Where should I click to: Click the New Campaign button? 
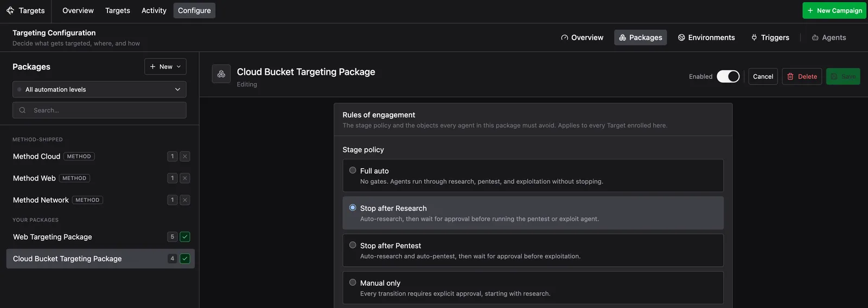tap(834, 10)
